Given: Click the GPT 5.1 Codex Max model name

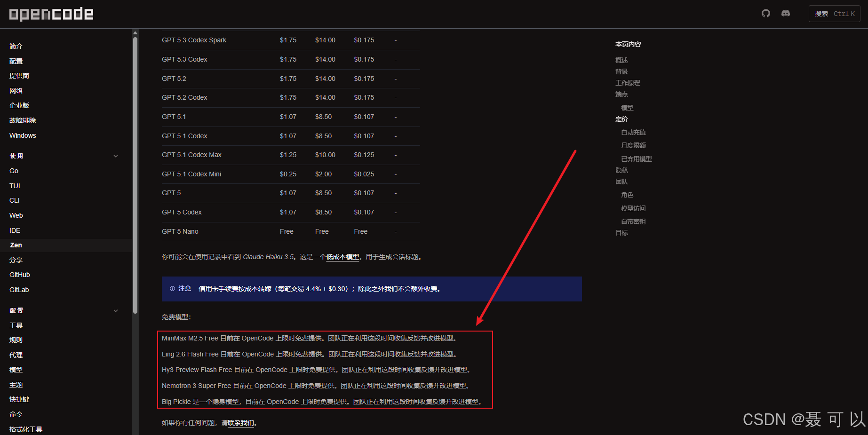Looking at the screenshot, I should point(191,155).
